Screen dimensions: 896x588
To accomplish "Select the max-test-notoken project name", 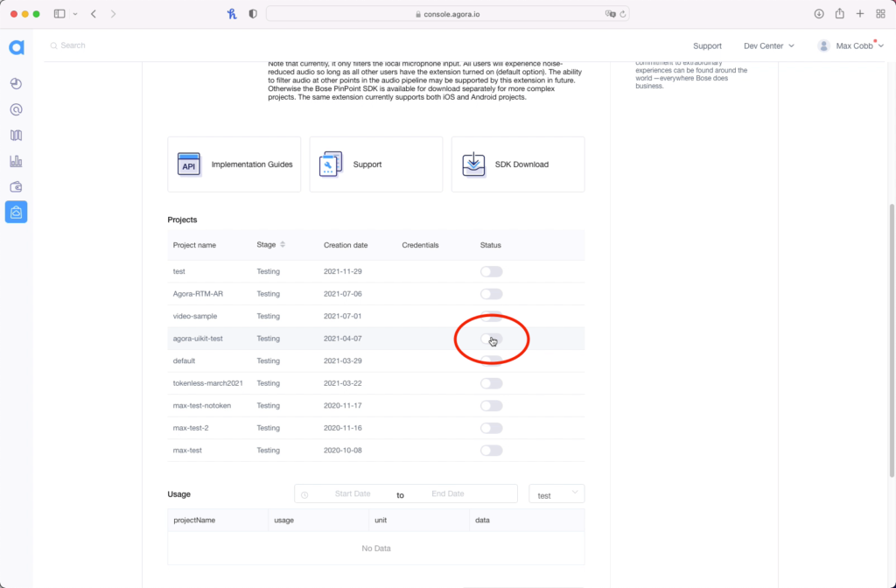I will click(202, 406).
